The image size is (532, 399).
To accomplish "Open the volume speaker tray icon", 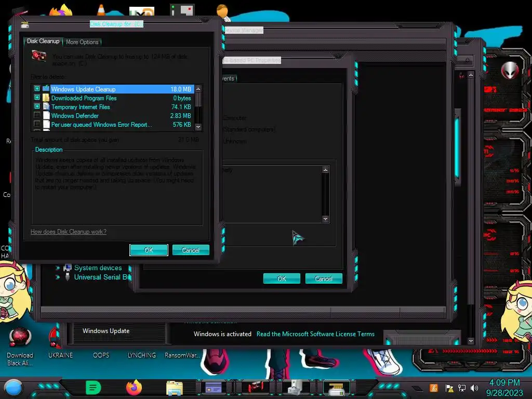I will [474, 388].
